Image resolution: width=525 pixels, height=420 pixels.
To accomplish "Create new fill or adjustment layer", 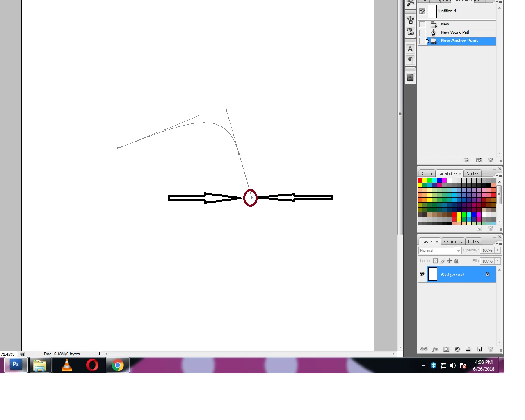I will point(458,349).
